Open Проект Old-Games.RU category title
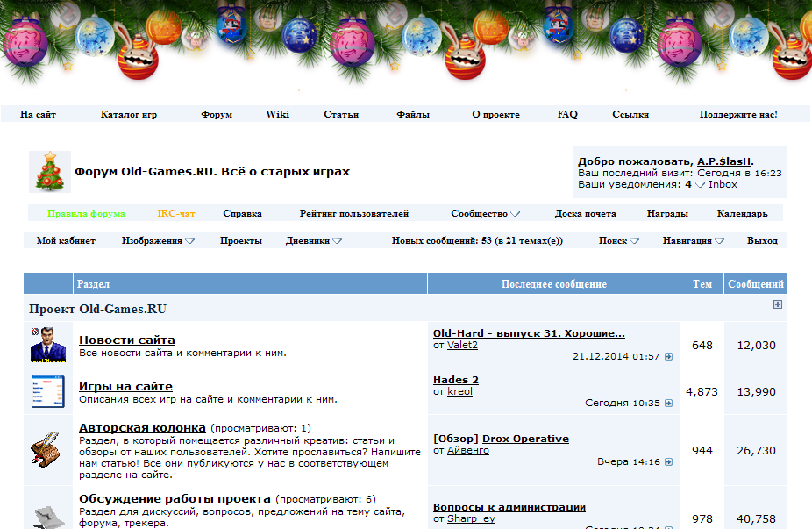812x529 pixels. coord(98,309)
